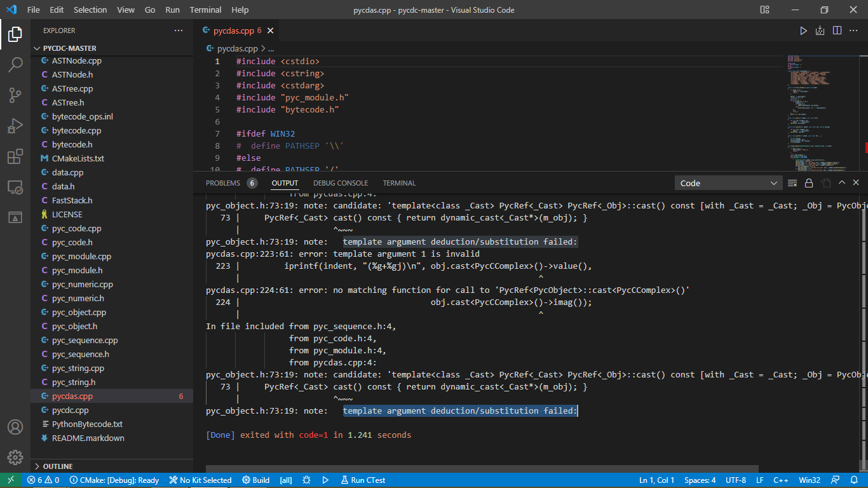Open Run and Debug view
This screenshot has height=488, width=868.
coord(15,126)
